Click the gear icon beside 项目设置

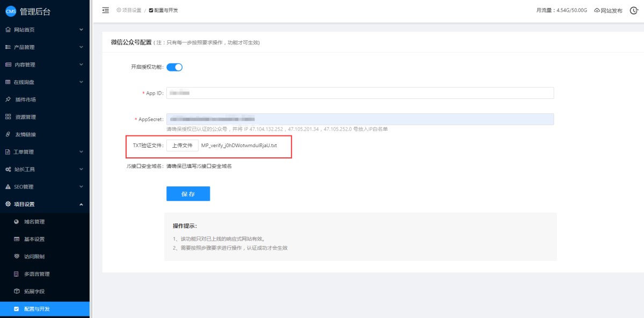tap(8, 204)
